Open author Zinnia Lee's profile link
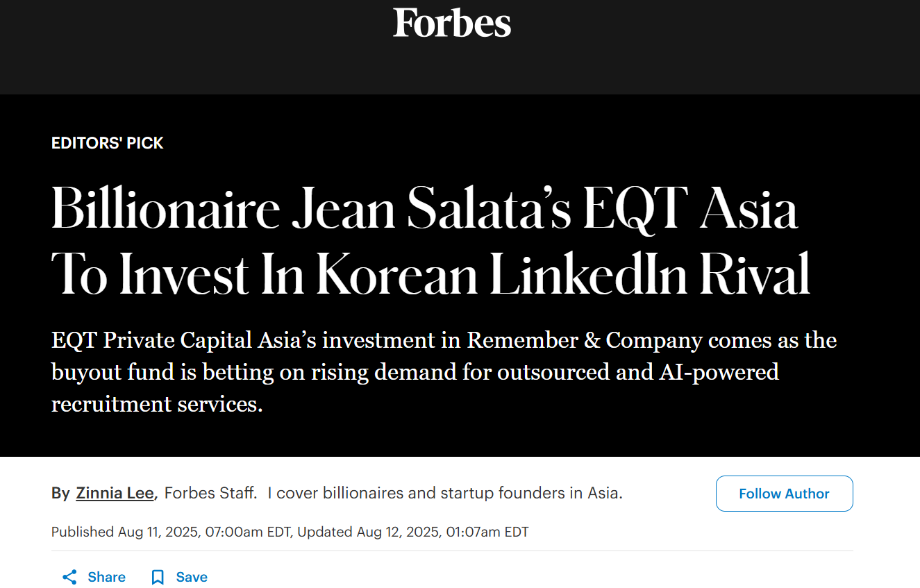 115,494
